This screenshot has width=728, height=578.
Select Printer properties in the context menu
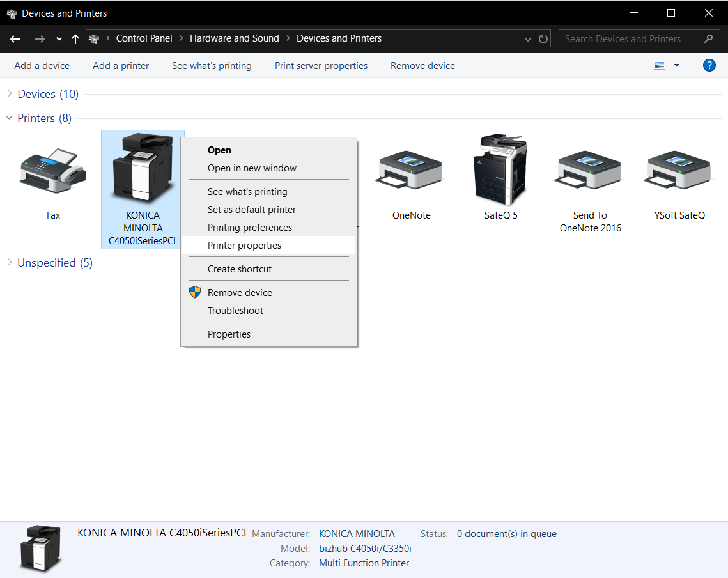244,245
